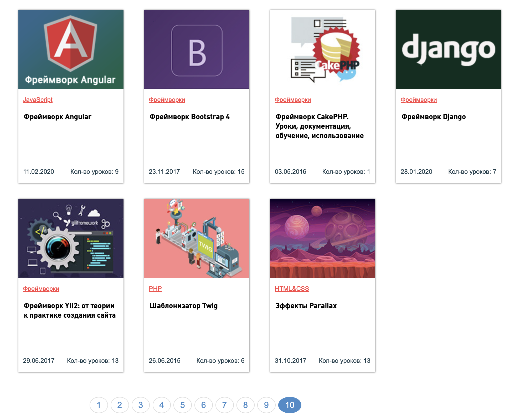The image size is (515, 420).
Task: Click 'Кол-во уроков: 13' on YII2 card
Action: (x=93, y=361)
